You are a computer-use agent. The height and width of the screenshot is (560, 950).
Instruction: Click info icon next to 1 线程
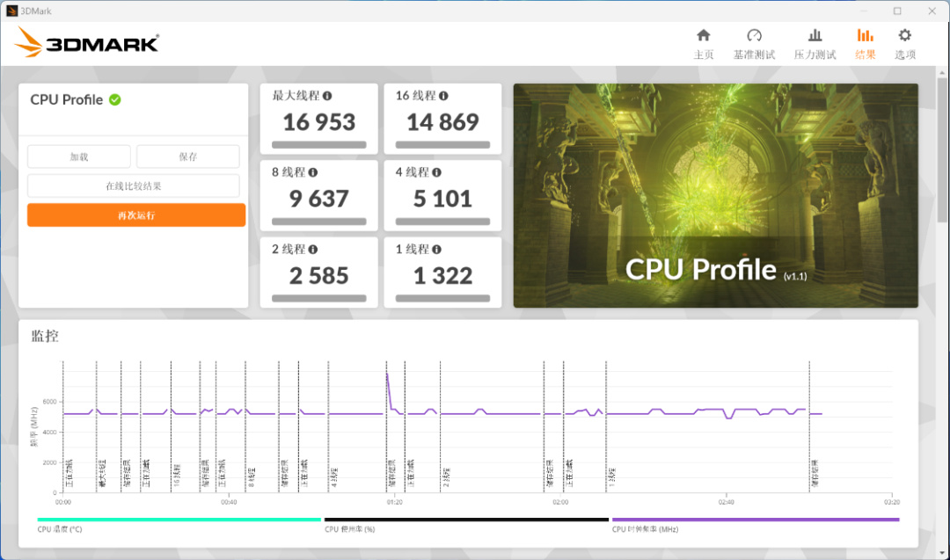[437, 250]
